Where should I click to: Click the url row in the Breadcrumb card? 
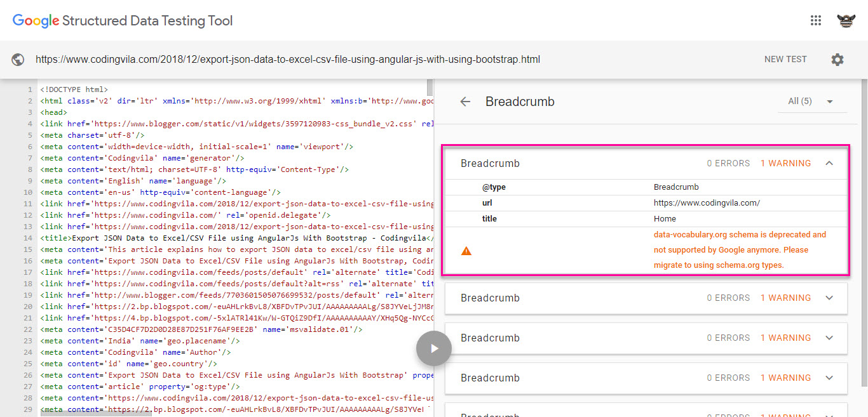646,203
